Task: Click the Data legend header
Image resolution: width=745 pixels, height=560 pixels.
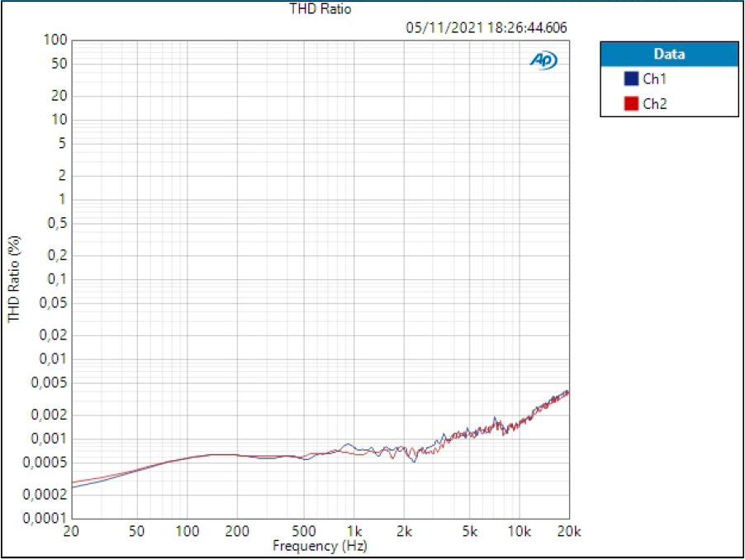Action: point(670,54)
